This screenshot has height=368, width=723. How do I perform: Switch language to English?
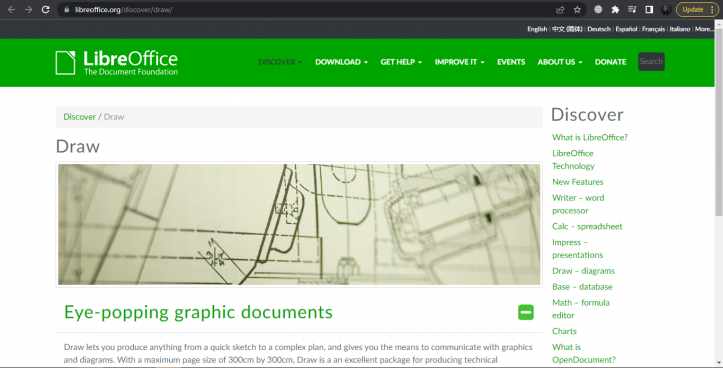pyautogui.click(x=537, y=29)
